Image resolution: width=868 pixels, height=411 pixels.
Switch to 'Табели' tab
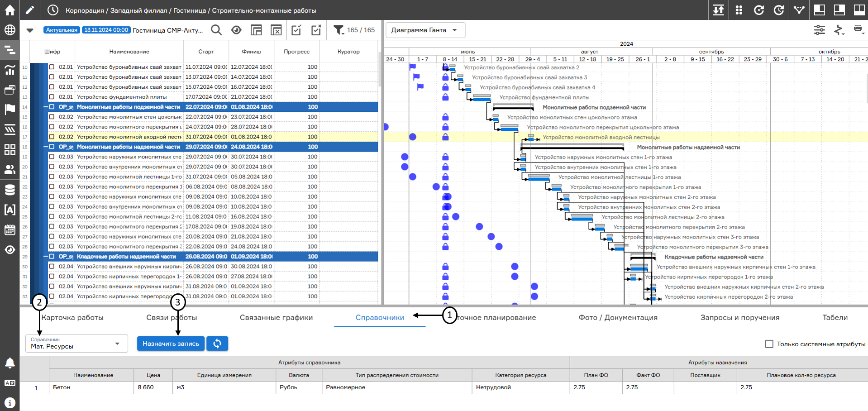(x=835, y=317)
